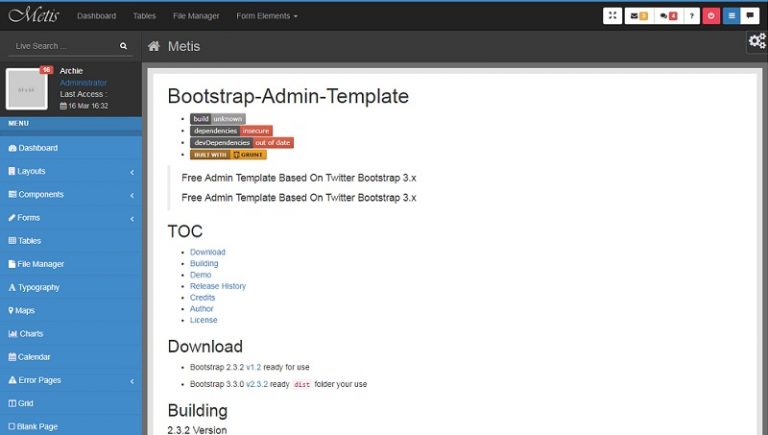
Task: Click the fullscreen expand icon in top bar
Action: click(612, 16)
